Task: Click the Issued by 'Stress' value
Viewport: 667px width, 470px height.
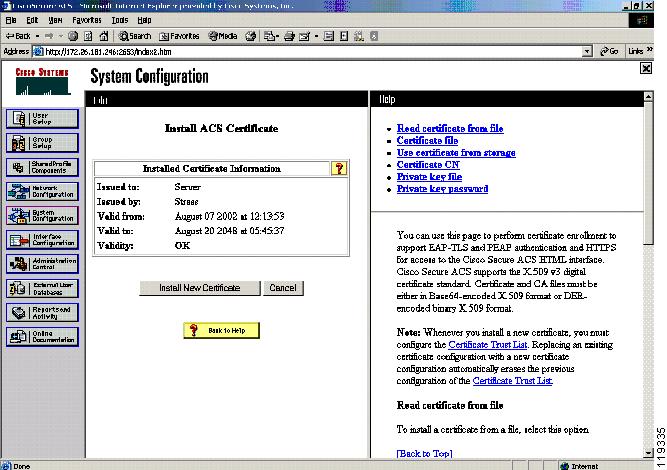Action: (186, 202)
